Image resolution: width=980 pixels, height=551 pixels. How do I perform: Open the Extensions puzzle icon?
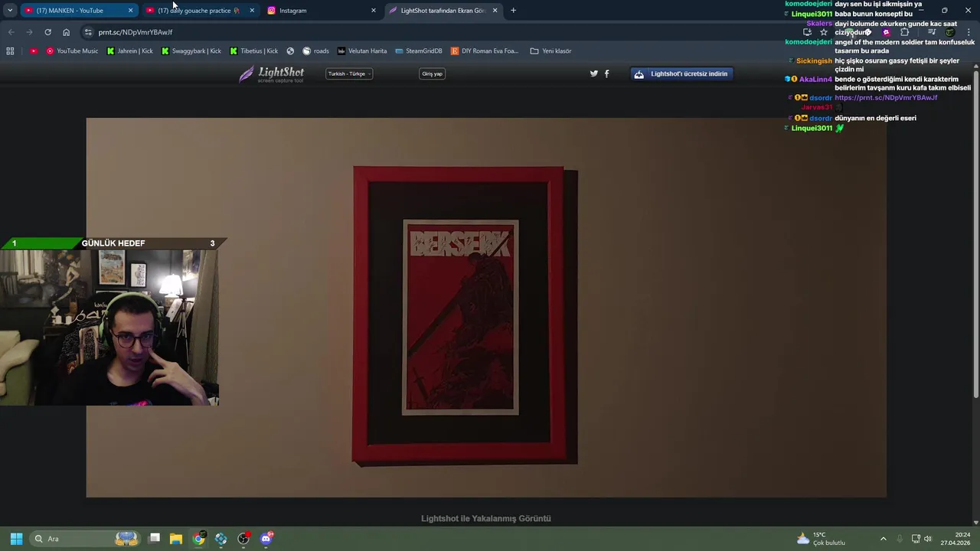pos(905,32)
